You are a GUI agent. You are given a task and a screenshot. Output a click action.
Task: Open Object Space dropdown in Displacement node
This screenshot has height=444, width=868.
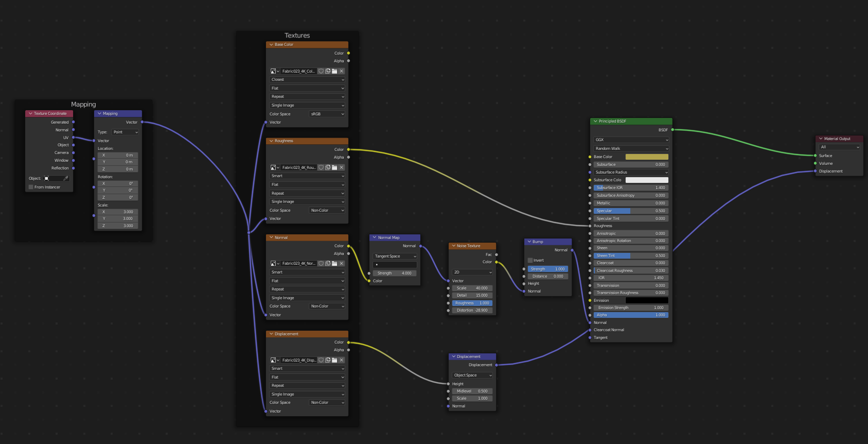point(472,375)
